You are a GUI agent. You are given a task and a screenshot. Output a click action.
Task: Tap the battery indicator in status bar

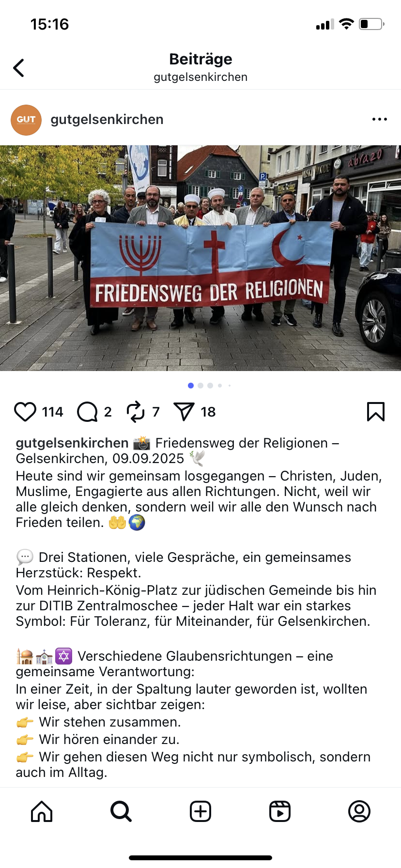click(371, 24)
